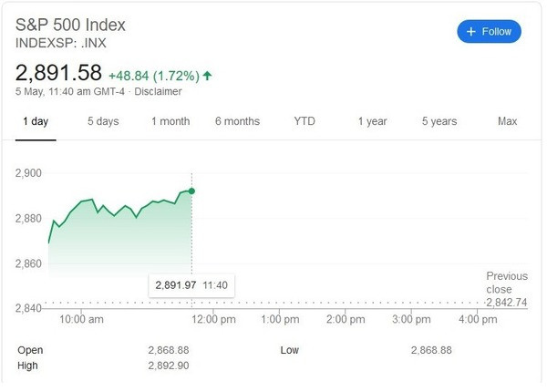Image resolution: width=547 pixels, height=392 pixels.
Task: Click the 12:00 pm axis marker
Action: point(213,319)
